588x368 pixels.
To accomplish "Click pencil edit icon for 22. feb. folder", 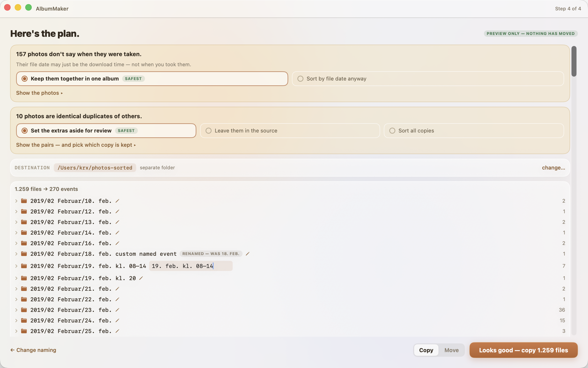I will point(117,299).
